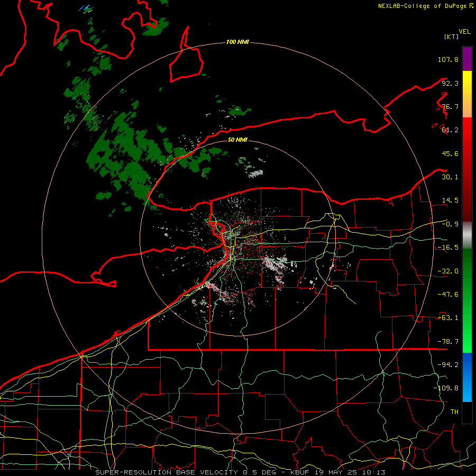
Task: Click the purple top color bar segment
Action: click(467, 59)
